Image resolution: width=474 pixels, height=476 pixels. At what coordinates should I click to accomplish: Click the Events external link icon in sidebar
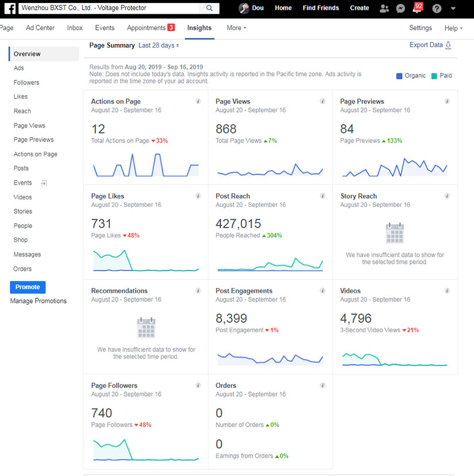click(44, 183)
